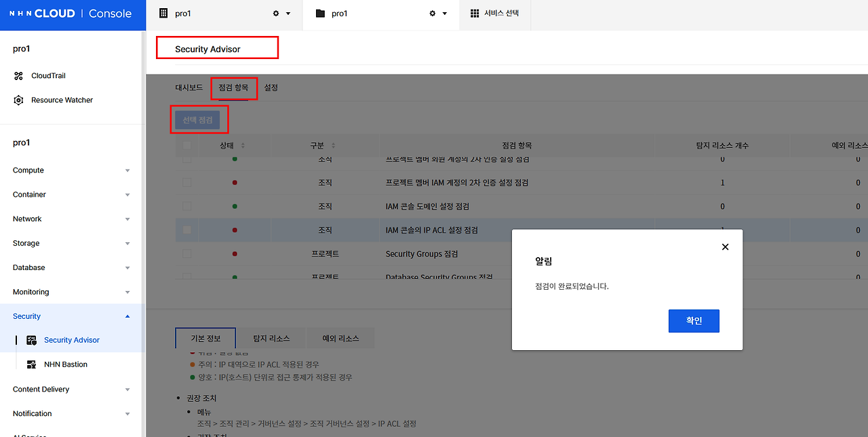Check the IAM 콘솔 도메인 설정 점검 row

(x=186, y=206)
